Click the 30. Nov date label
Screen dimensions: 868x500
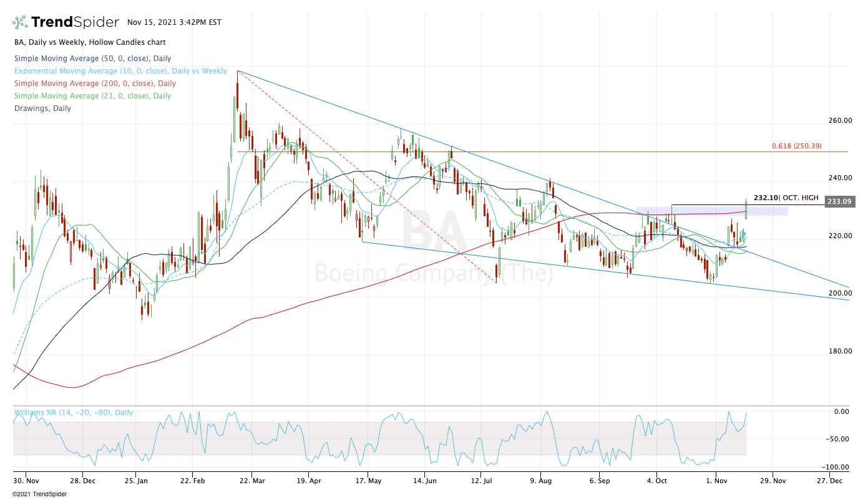click(x=26, y=481)
